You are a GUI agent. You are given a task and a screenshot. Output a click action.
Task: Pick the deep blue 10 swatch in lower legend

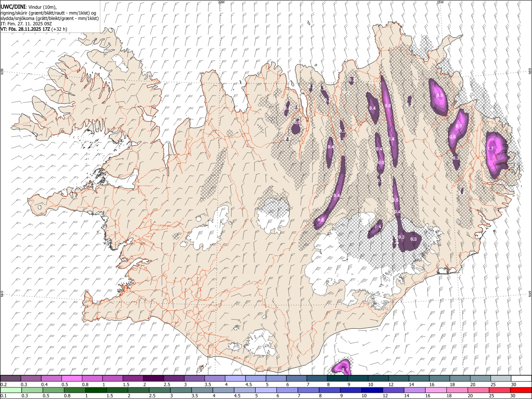point(372,390)
